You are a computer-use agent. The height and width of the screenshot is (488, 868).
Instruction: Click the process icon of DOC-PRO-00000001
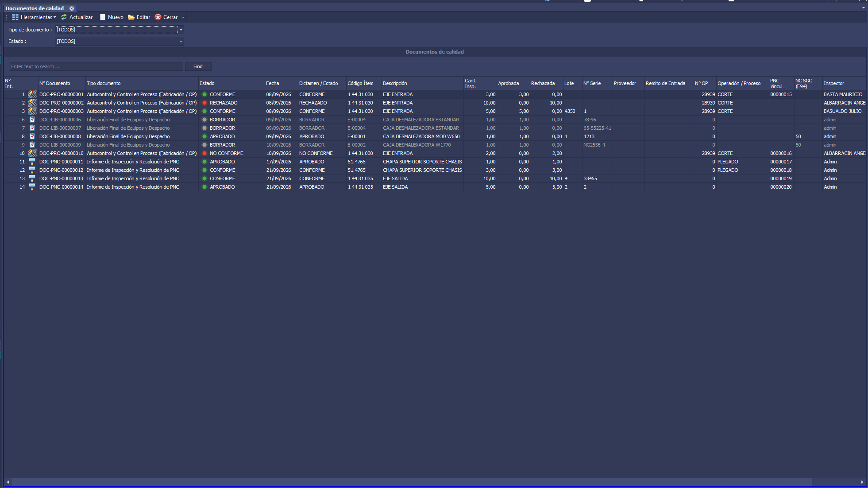click(x=32, y=94)
